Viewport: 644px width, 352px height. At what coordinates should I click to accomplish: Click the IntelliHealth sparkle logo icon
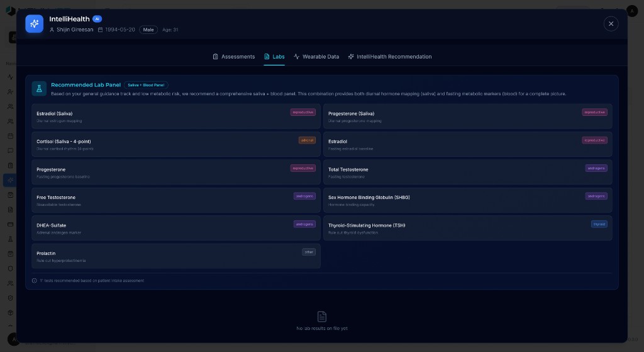point(35,24)
